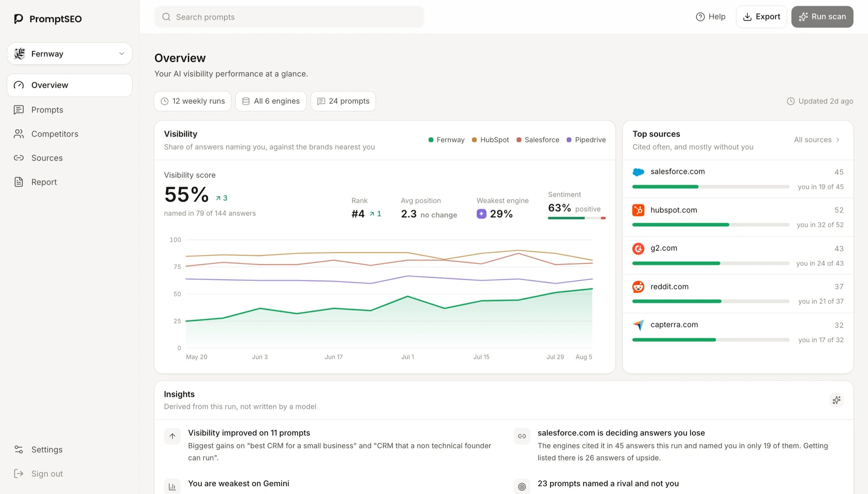Screen dimensions: 868x494
Task: Click the magnifier icon in search bar
Action: click(166, 17)
